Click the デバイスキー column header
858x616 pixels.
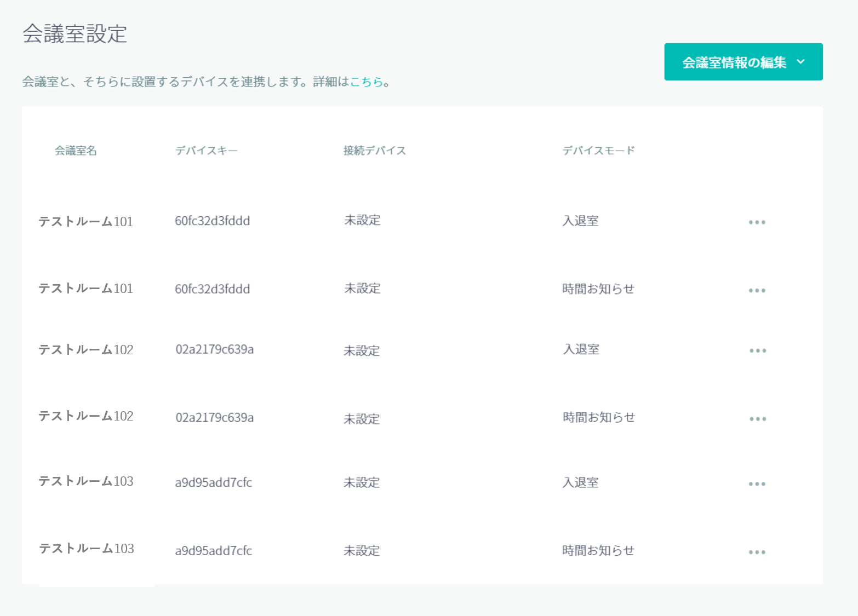pyautogui.click(x=206, y=151)
